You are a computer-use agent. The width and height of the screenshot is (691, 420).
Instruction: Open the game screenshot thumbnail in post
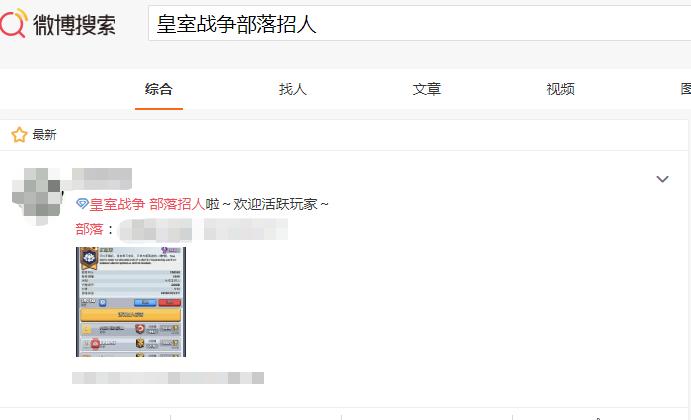(x=131, y=302)
